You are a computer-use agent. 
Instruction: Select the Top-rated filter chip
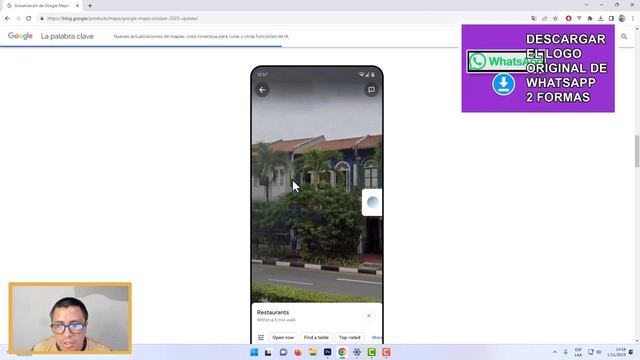(349, 338)
